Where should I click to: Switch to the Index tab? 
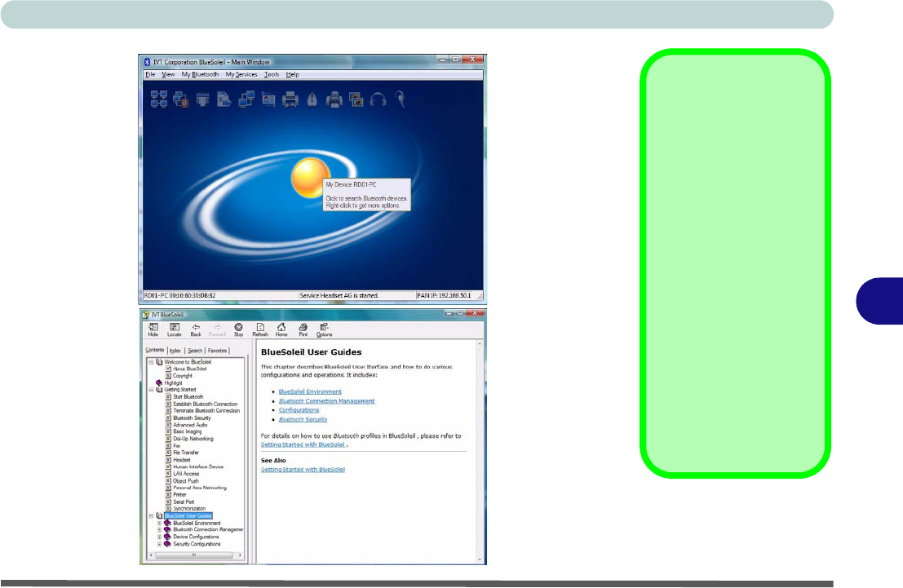pos(175,350)
